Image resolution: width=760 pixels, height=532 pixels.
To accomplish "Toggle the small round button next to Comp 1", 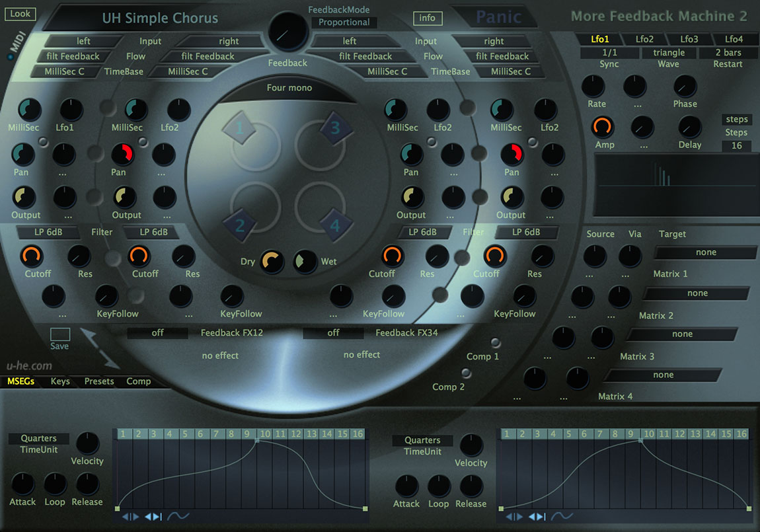I will (496, 342).
